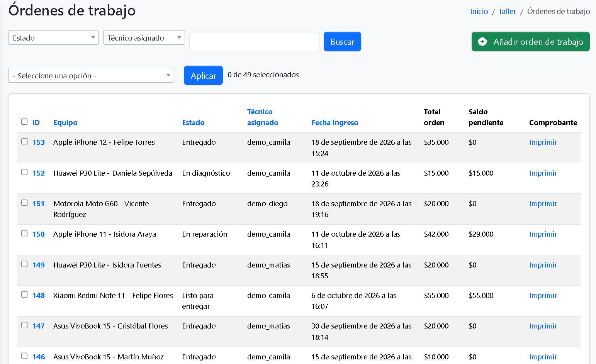
Task: Mark the checkbox for order 150
Action: [x=24, y=233]
